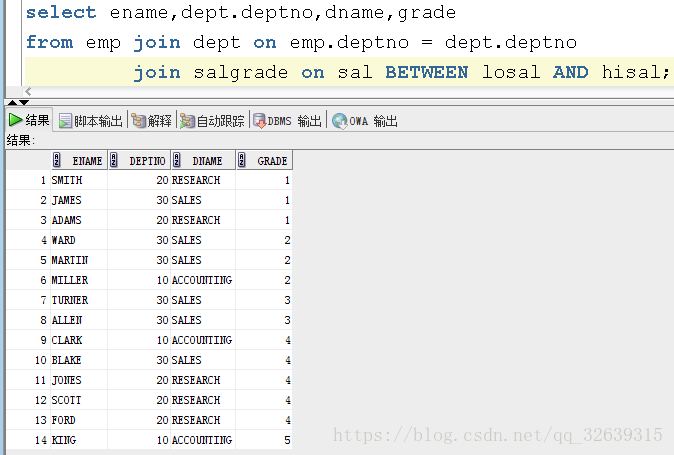Click the RESEARCH cell in SMITH's row
674x455 pixels.
click(203, 180)
